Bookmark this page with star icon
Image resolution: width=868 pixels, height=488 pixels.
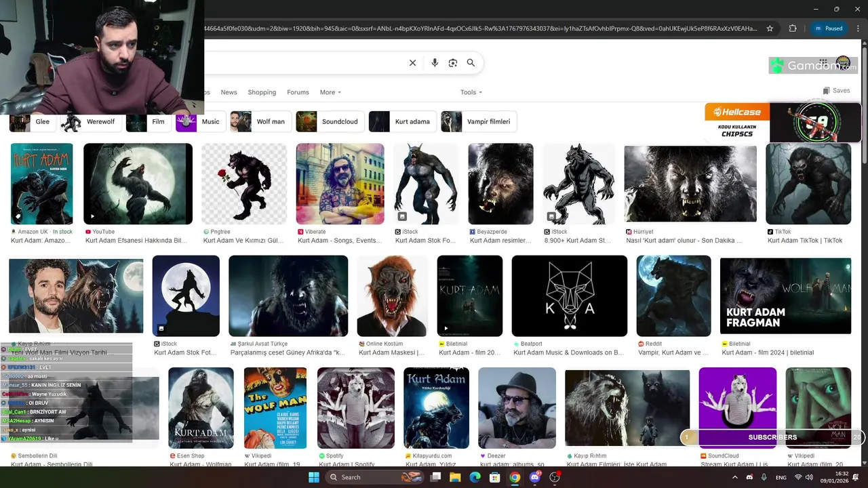pyautogui.click(x=770, y=28)
